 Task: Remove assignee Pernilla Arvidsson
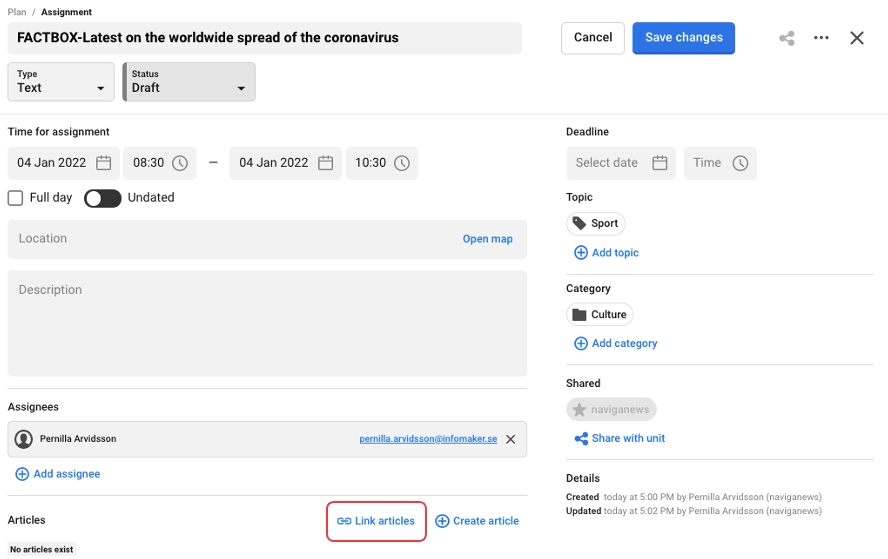point(510,439)
